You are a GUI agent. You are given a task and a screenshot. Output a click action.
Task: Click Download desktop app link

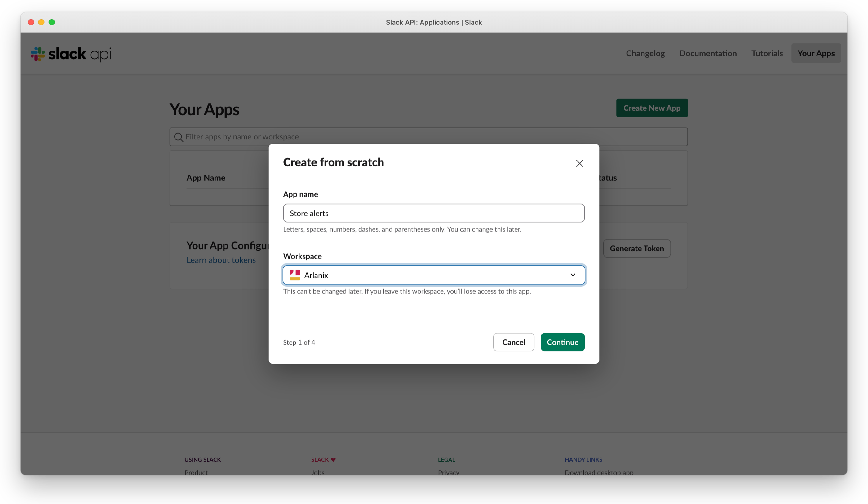coord(599,472)
